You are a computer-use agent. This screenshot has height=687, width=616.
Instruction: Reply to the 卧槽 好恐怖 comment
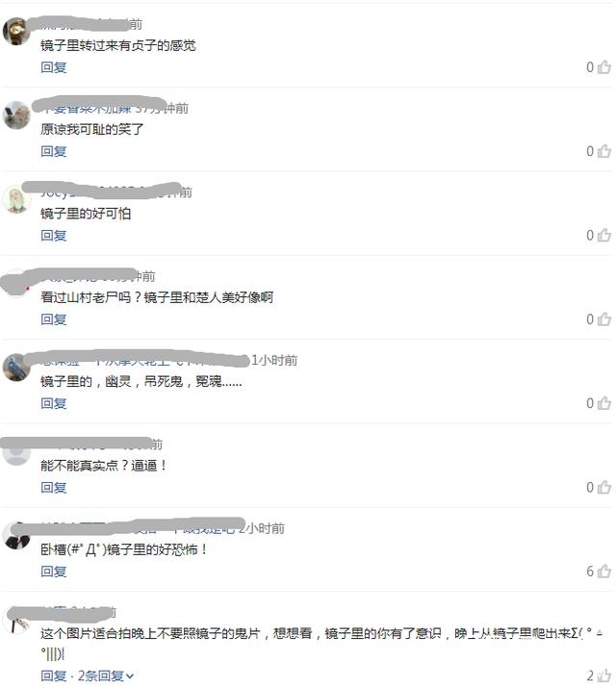(x=54, y=572)
